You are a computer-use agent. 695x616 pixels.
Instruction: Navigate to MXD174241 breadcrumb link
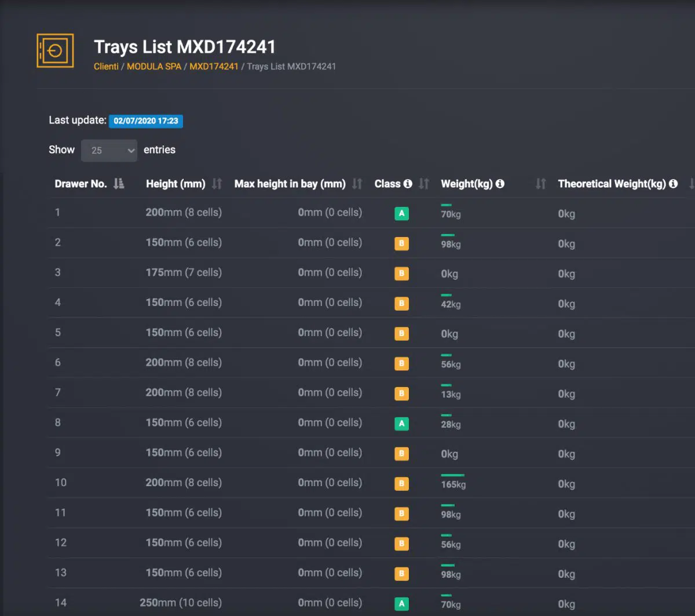coord(214,67)
